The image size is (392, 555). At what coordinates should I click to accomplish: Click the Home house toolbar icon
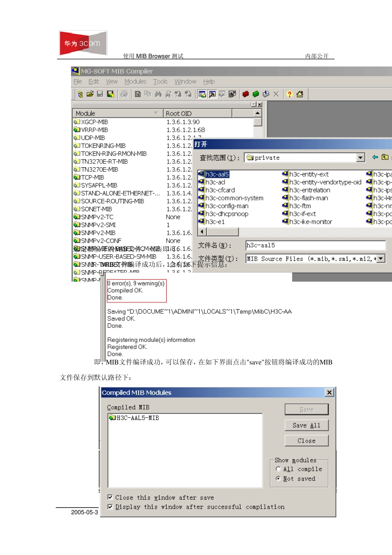click(300, 94)
